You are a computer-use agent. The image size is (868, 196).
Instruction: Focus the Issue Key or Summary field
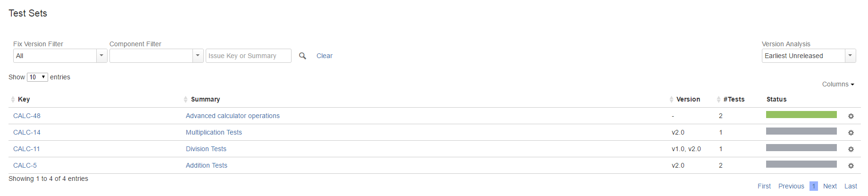point(249,56)
